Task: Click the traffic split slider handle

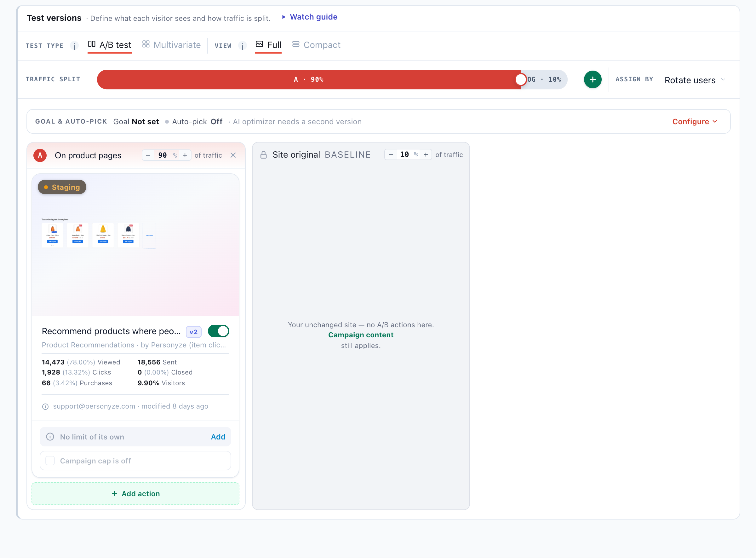Action: (521, 79)
